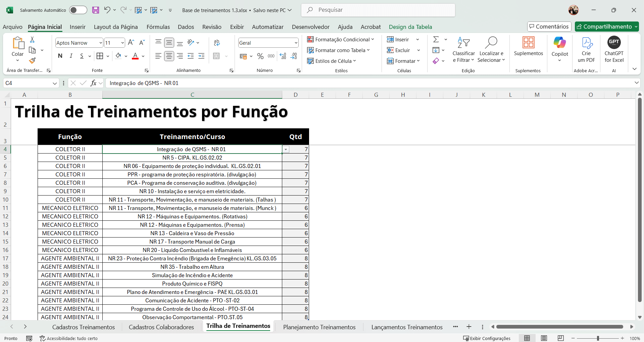Open the font name dropdown Aptos Narrow
The height and width of the screenshot is (342, 644).
pos(100,43)
